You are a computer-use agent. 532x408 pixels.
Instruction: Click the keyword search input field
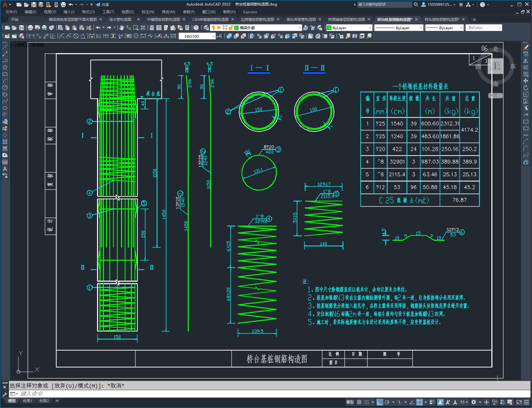384,5
